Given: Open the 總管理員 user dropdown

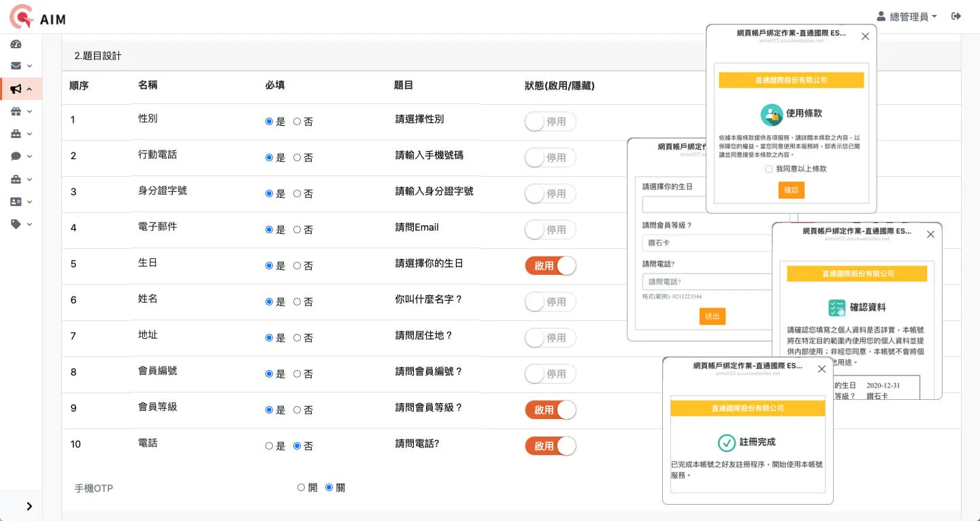Looking at the screenshot, I should pyautogui.click(x=906, y=16).
